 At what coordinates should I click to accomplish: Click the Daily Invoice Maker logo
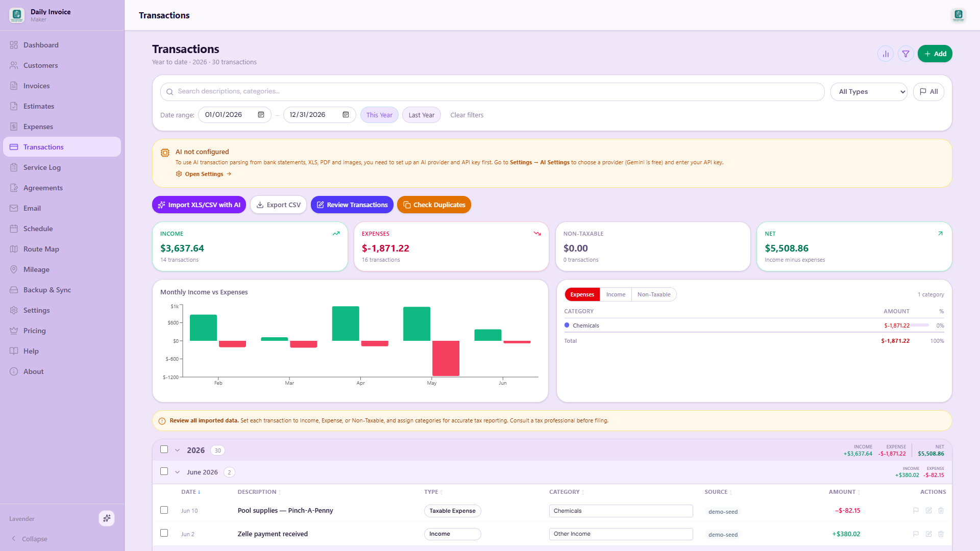click(x=16, y=15)
